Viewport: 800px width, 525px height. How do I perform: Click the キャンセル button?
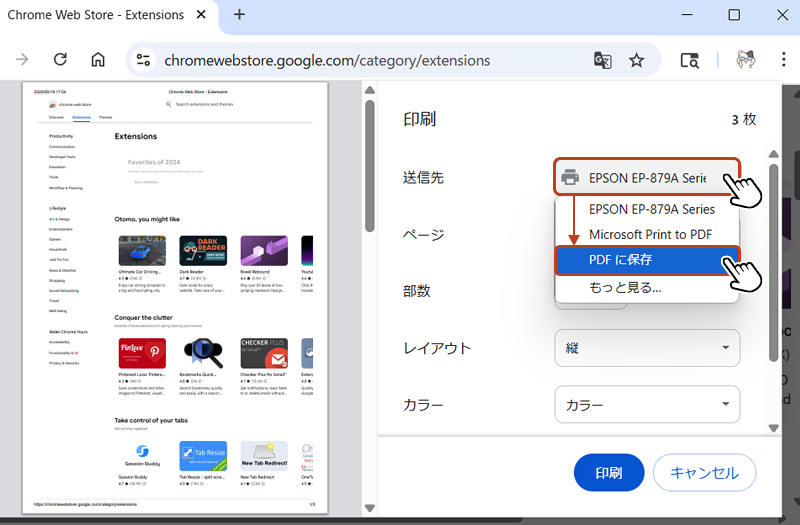(704, 472)
